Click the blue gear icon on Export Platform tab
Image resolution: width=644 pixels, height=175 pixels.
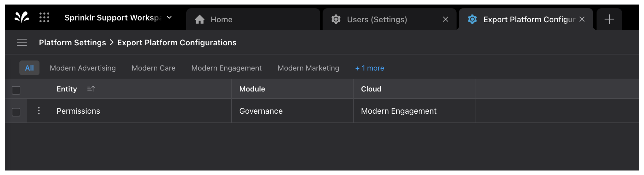point(472,19)
